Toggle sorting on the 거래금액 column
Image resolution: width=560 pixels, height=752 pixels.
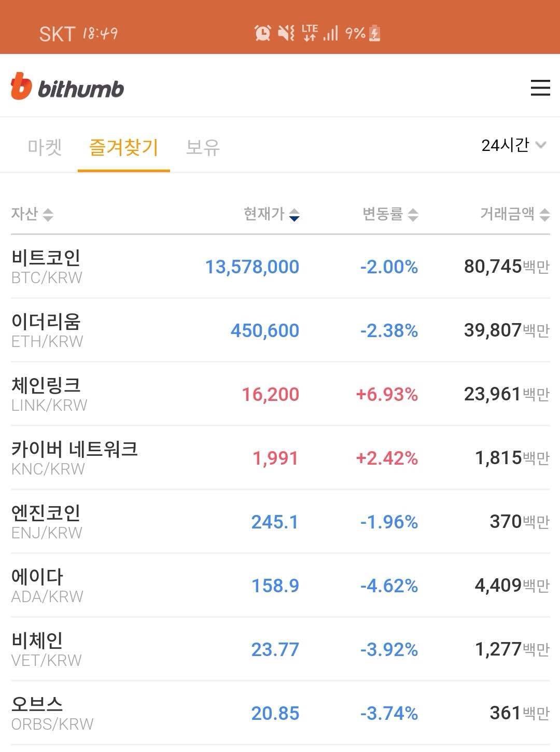pyautogui.click(x=513, y=214)
